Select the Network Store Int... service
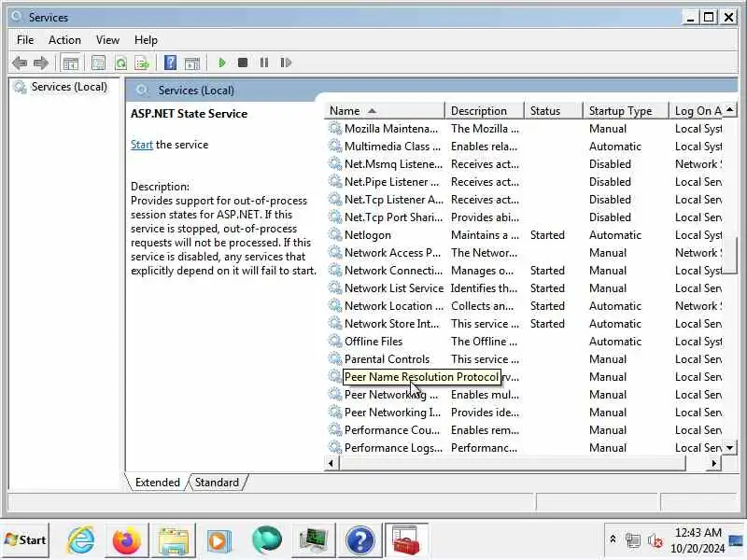This screenshot has height=560, width=747. click(525, 324)
